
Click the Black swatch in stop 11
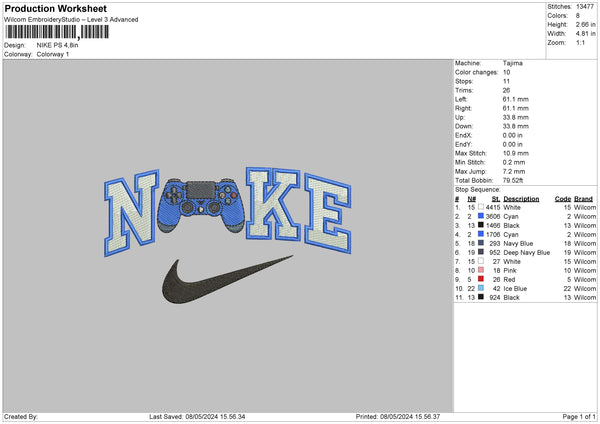point(481,297)
